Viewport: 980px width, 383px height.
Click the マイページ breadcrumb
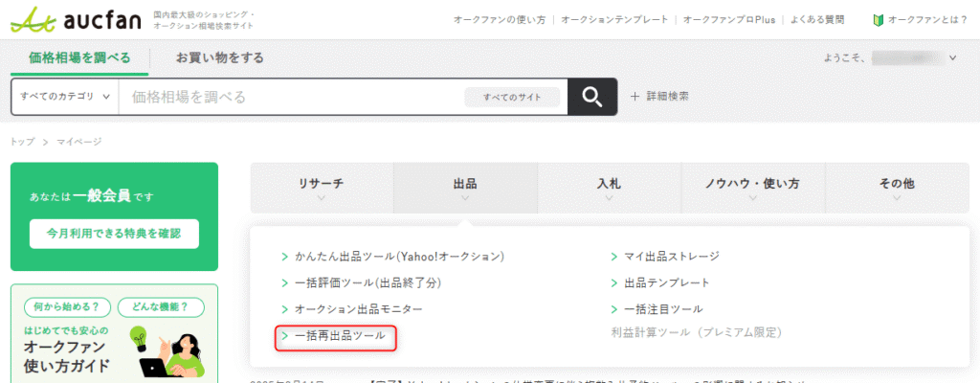tap(78, 142)
